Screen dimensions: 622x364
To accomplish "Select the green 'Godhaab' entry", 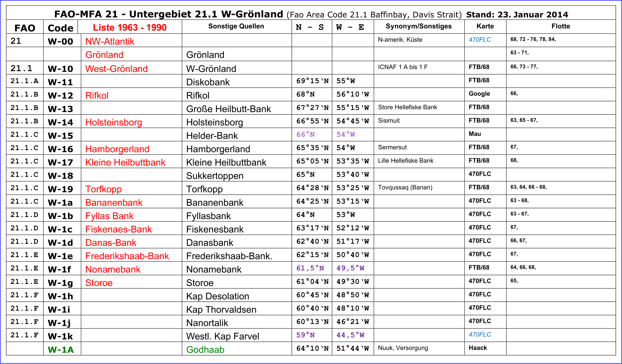I will point(205,349).
